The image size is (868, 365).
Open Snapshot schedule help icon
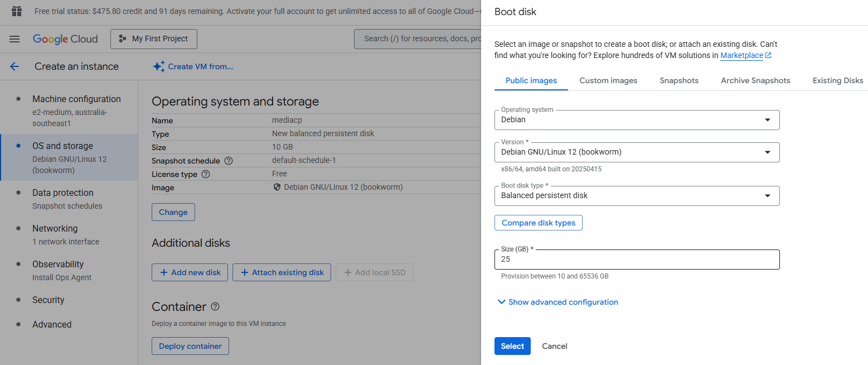click(228, 161)
